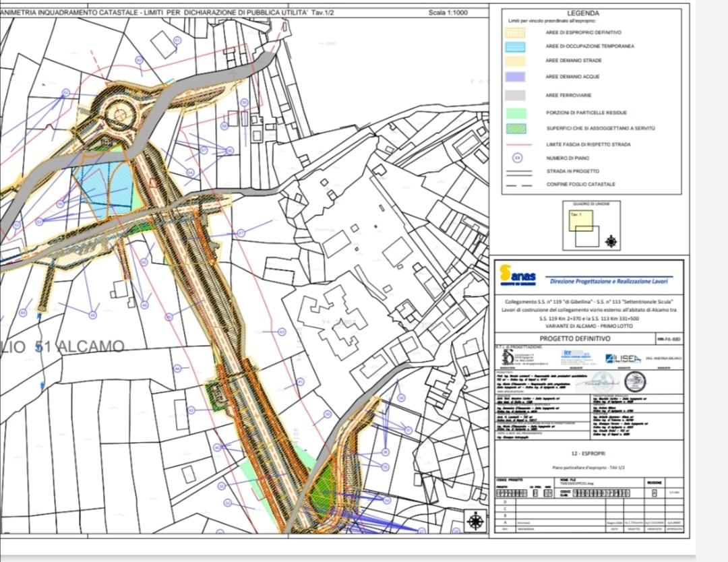Click the Anas logo in the title block
This screenshot has width=728, height=562.
[517, 275]
